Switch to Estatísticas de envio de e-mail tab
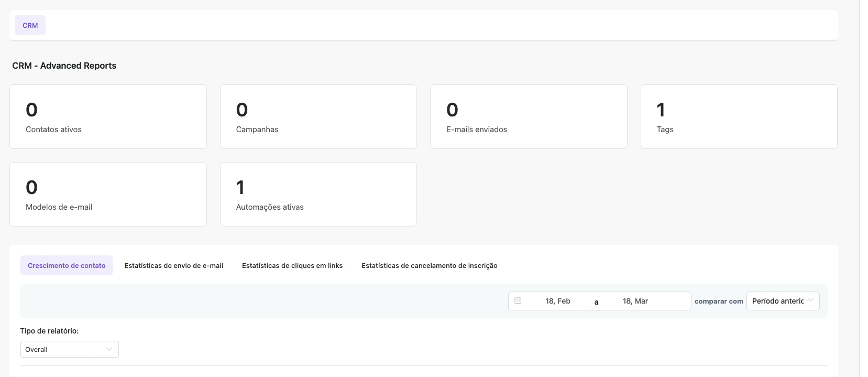The image size is (868, 377). 173,265
